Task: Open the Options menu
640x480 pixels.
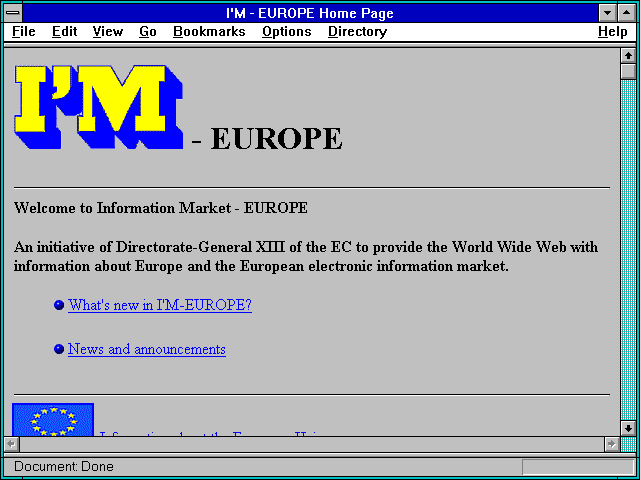Action: coord(287,32)
